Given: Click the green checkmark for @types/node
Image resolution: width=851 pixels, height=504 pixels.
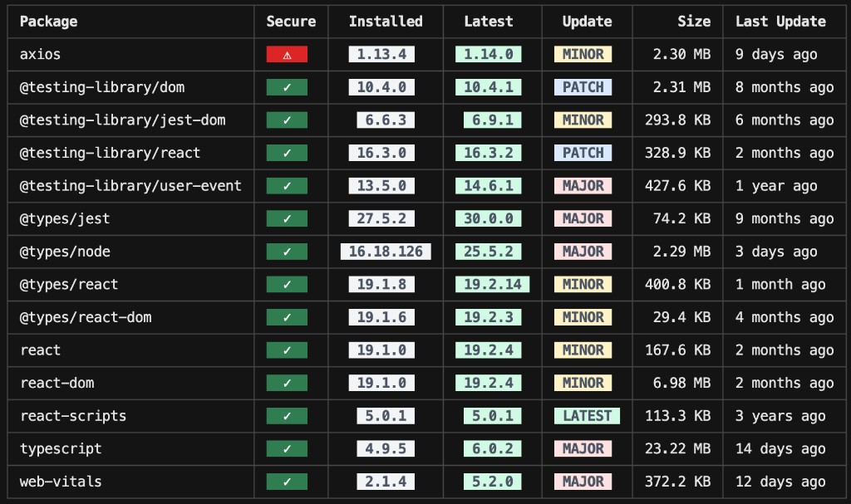Looking at the screenshot, I should pyautogui.click(x=287, y=252).
